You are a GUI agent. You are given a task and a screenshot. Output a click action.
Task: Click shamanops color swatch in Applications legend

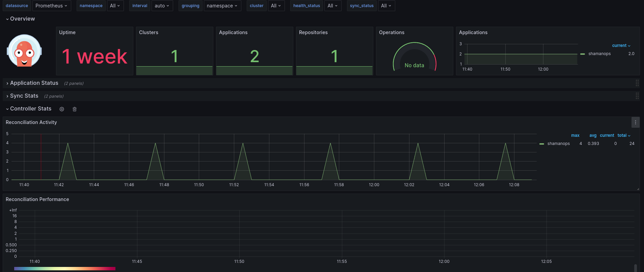(583, 54)
